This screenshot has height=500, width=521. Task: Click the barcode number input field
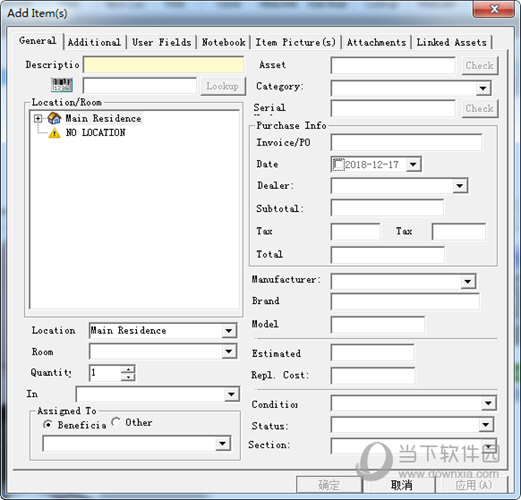(140, 86)
